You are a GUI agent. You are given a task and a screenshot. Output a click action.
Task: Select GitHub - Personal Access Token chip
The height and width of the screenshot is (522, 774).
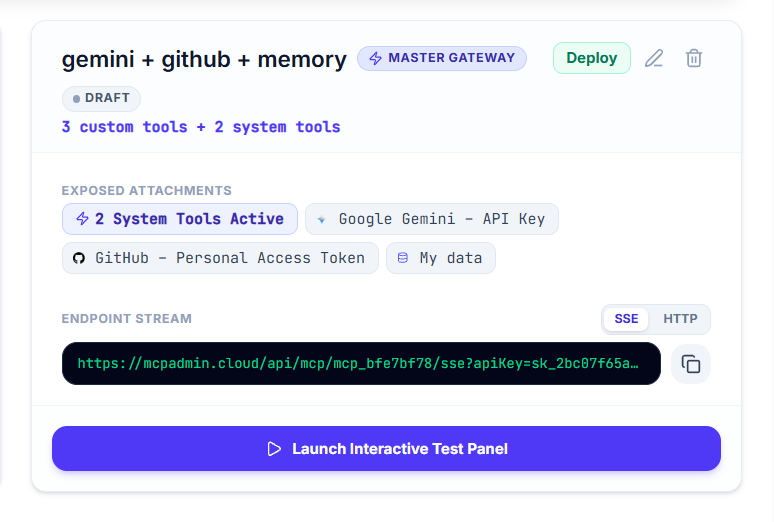pyautogui.click(x=220, y=258)
